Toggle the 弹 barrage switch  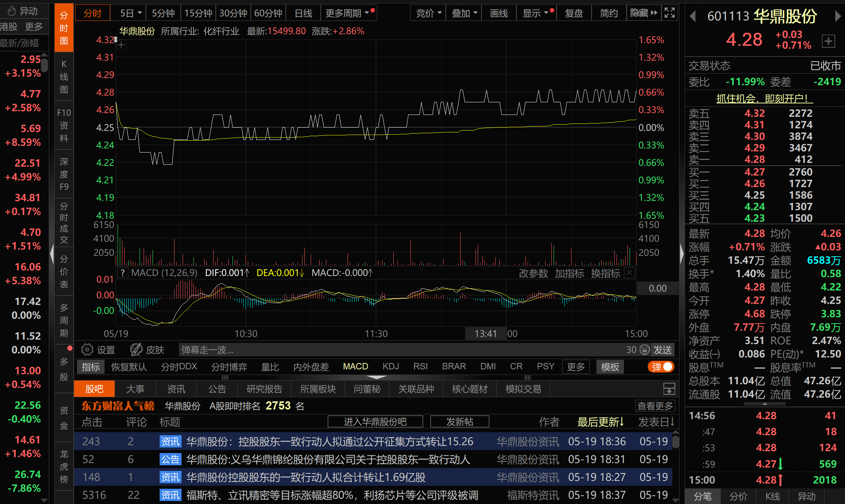(x=661, y=367)
